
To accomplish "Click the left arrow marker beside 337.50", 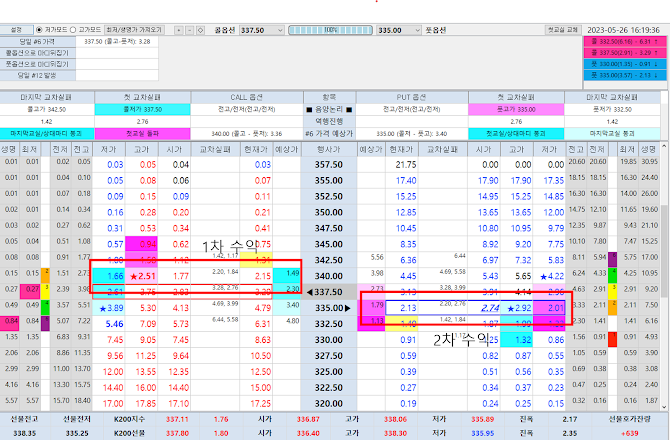I will 309,292.
